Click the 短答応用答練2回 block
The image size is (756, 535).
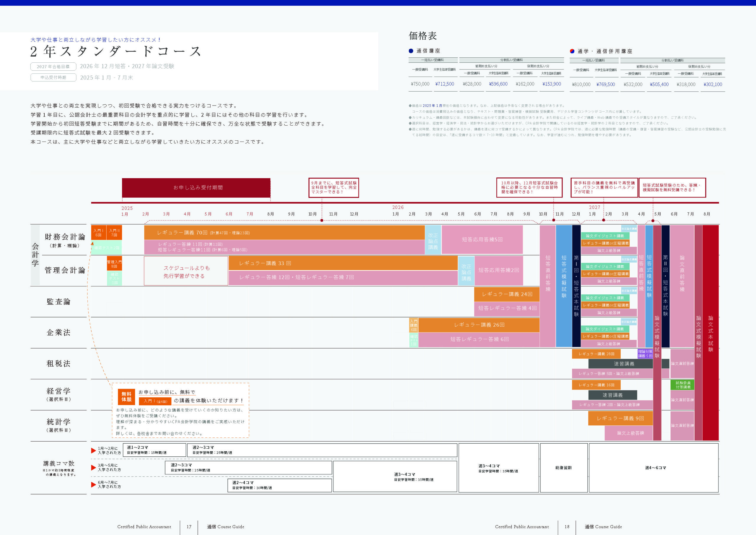498,270
